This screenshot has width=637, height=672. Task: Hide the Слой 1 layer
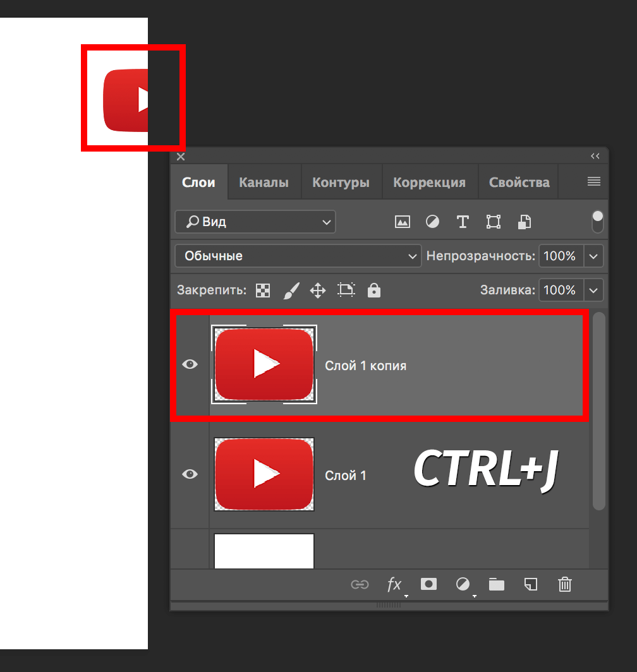click(x=190, y=474)
